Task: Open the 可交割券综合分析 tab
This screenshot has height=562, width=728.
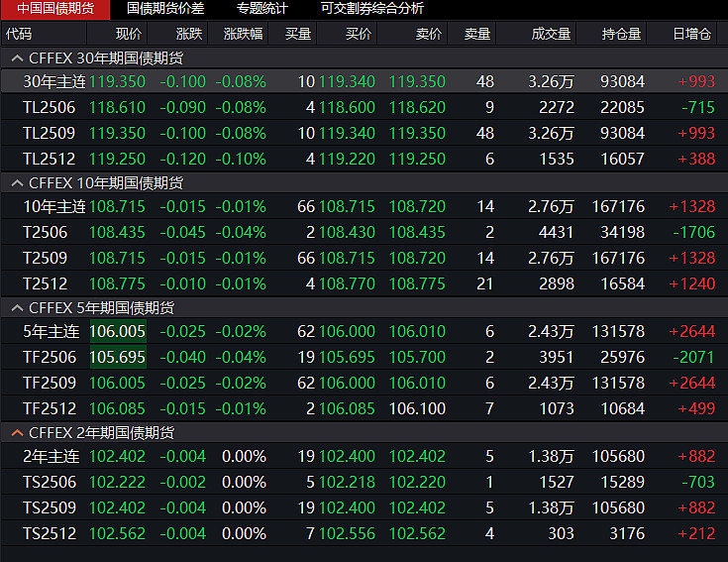Action: [371, 8]
